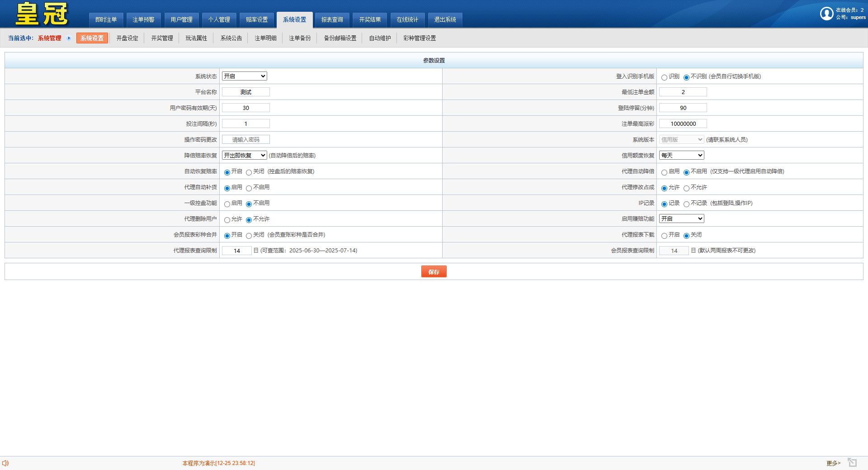Click the 系统设置 highlighted submenu button
The height and width of the screenshot is (470, 868).
click(x=92, y=38)
